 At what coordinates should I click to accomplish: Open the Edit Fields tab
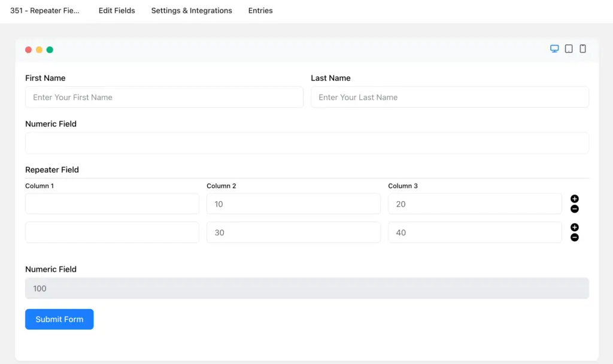click(117, 11)
